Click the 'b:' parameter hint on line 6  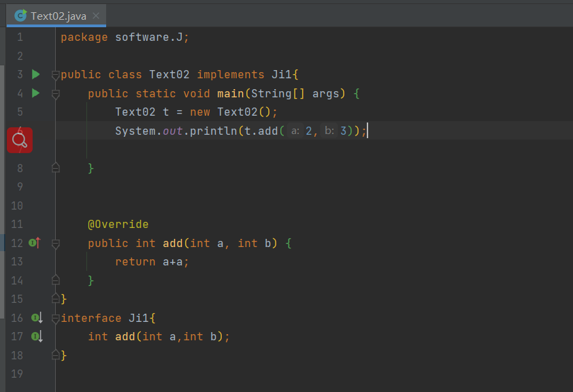[329, 131]
